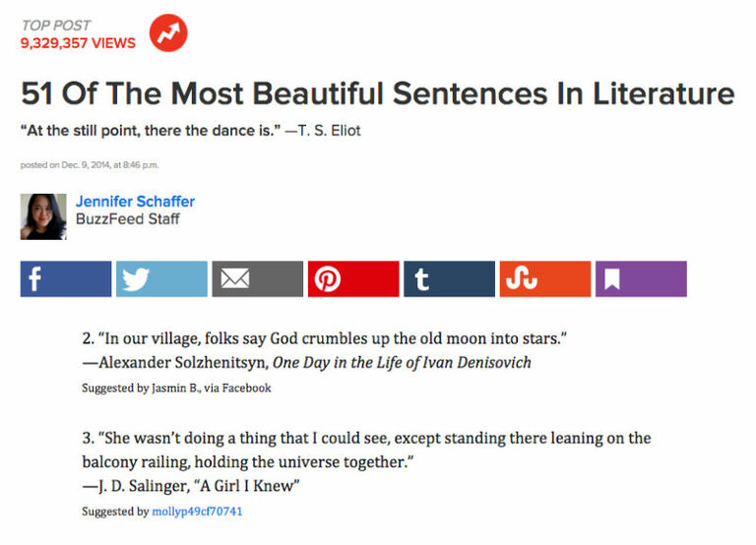Viewport: 756px width, 545px height.
Task: Click the T. S. Eliot quote subtitle
Action: click(x=190, y=131)
